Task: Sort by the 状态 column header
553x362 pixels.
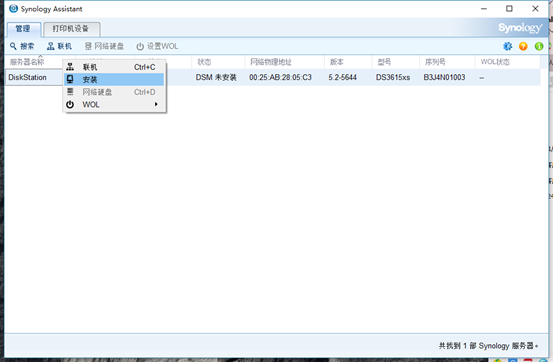Action: (x=218, y=62)
